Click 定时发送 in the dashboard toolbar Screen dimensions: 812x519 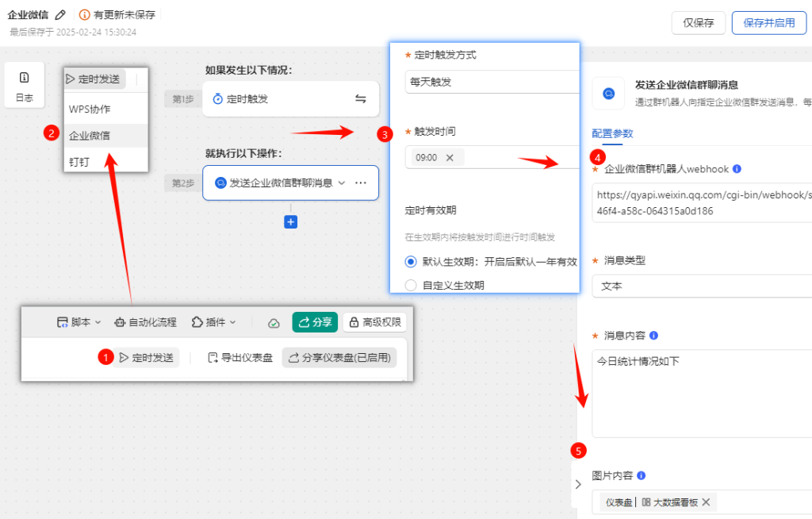146,358
